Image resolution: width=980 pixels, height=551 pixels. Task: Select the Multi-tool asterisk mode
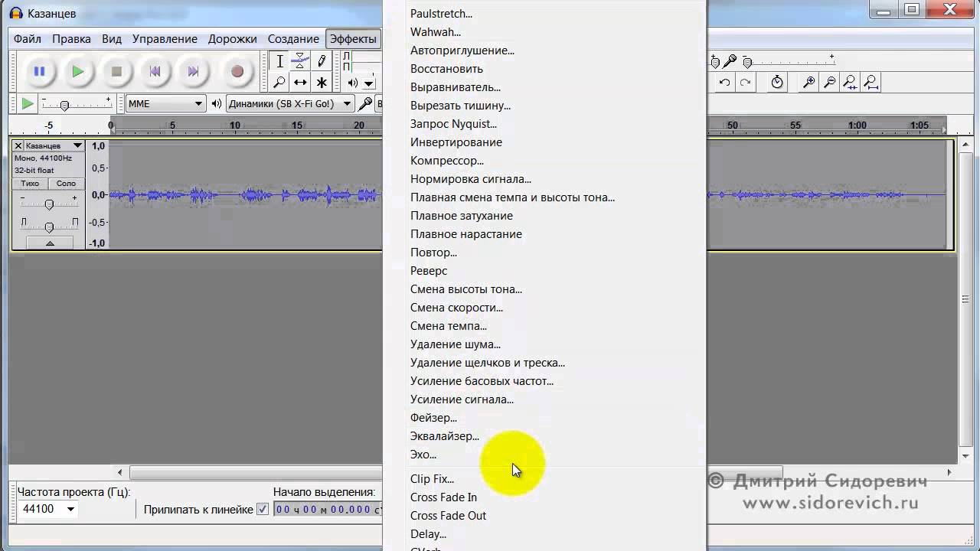point(322,82)
